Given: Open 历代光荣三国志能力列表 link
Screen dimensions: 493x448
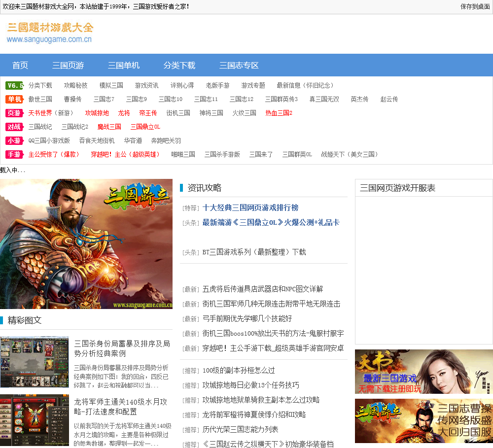Looking at the screenshot, I should [x=241, y=430].
